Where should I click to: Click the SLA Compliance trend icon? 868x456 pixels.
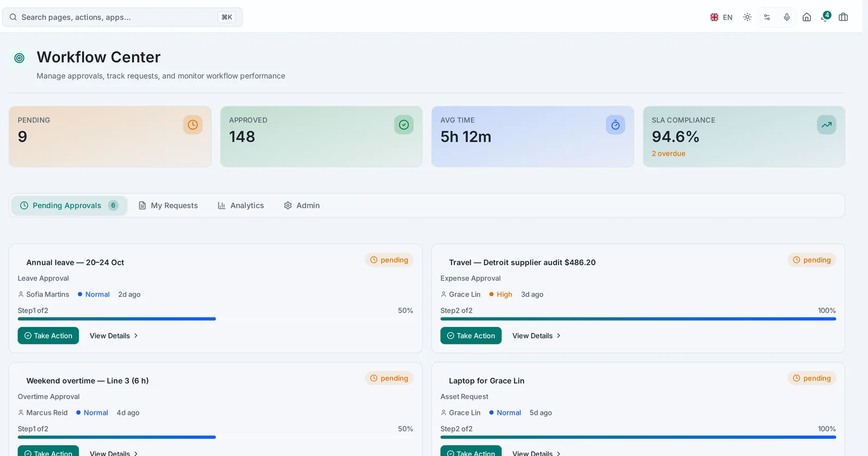[x=826, y=125]
